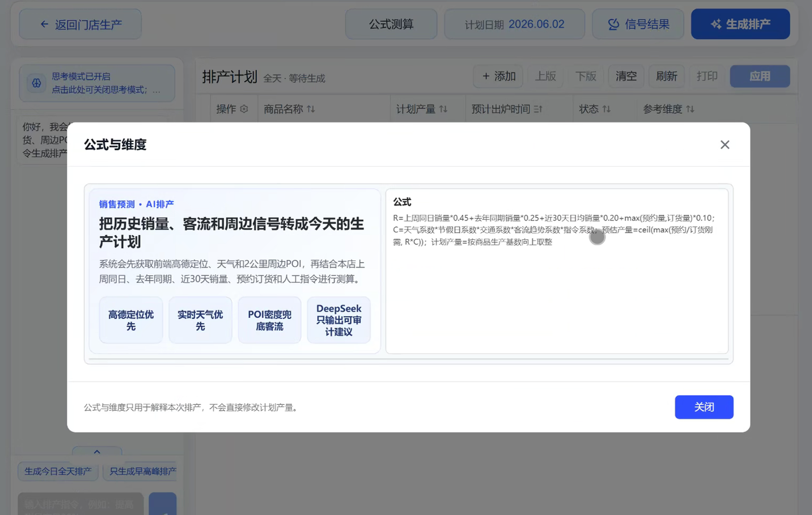Click the 应用 button
This screenshot has width=812, height=515.
coord(760,76)
